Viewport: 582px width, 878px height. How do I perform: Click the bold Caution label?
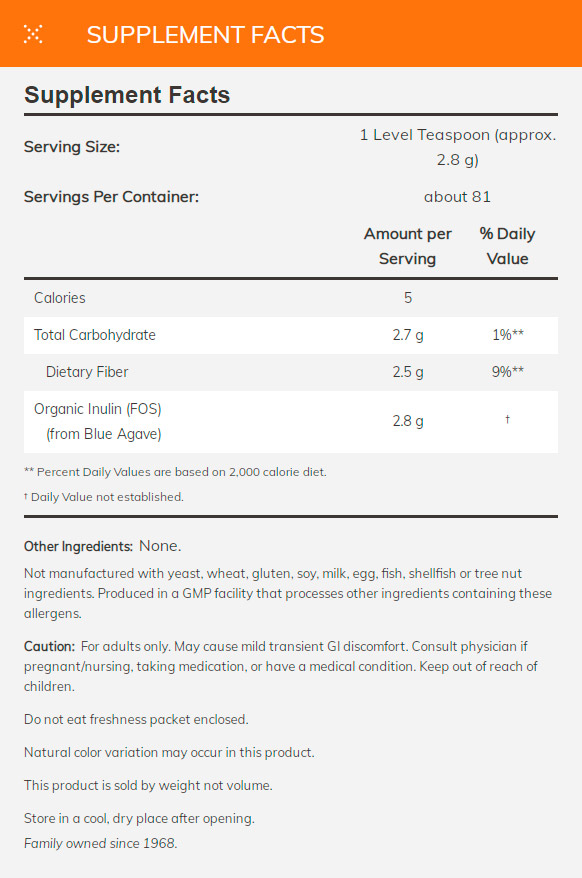click(x=49, y=646)
